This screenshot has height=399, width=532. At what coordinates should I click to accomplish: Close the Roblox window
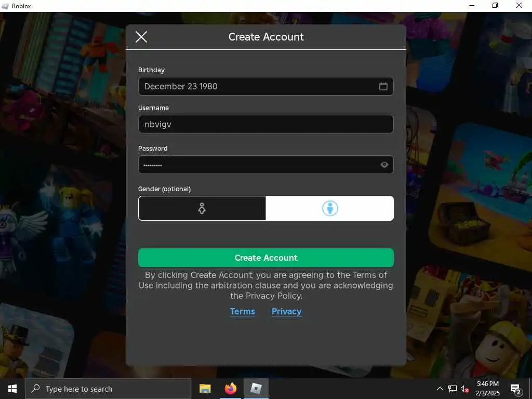[519, 6]
